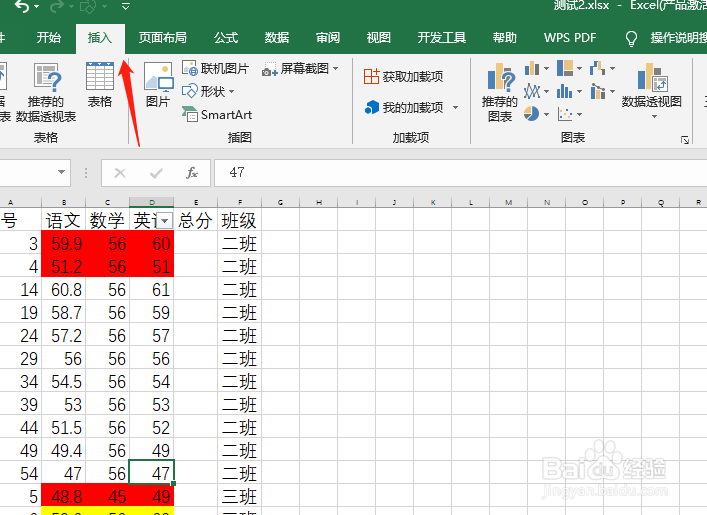Select the cell with value 54.5
Screen dimensions: 707x515
point(63,381)
